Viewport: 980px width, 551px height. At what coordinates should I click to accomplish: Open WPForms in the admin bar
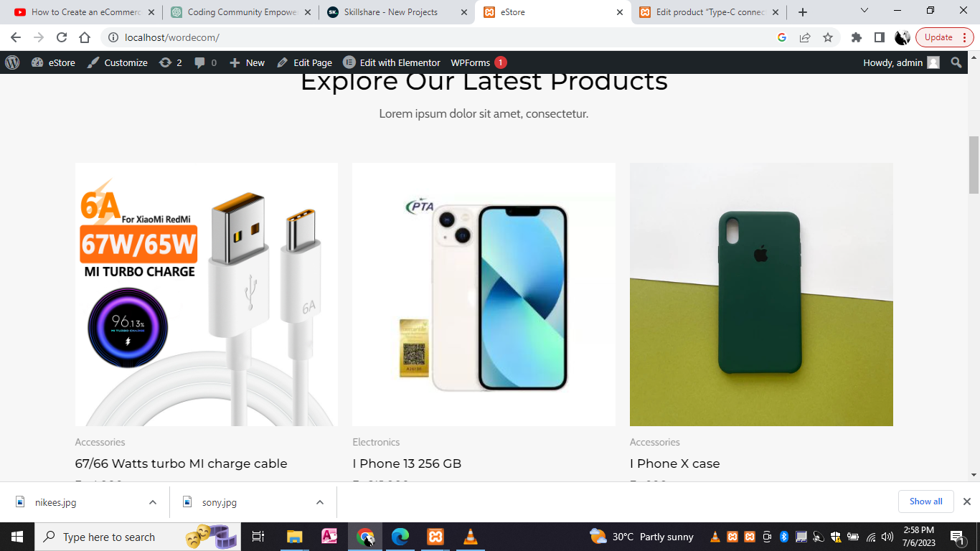(479, 62)
